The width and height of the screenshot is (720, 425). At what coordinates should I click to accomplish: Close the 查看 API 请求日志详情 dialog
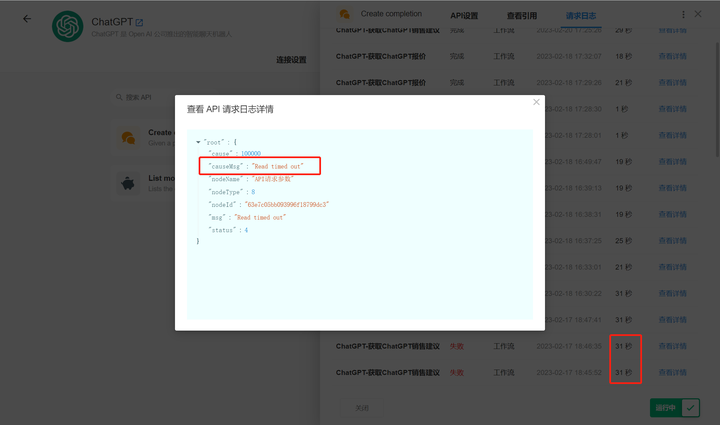click(x=536, y=102)
